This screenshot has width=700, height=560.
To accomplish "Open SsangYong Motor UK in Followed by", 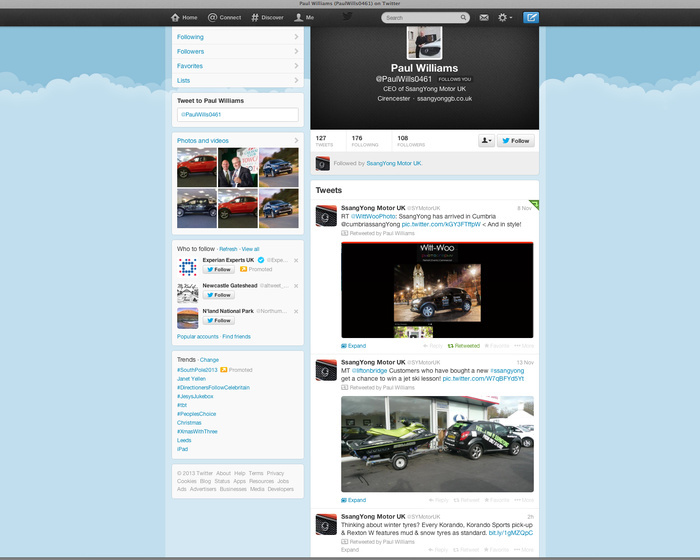I will (x=394, y=163).
